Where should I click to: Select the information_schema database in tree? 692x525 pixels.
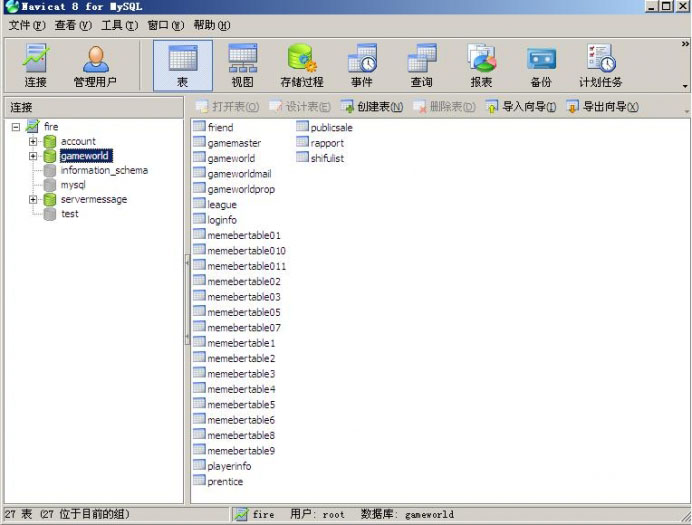pos(103,170)
